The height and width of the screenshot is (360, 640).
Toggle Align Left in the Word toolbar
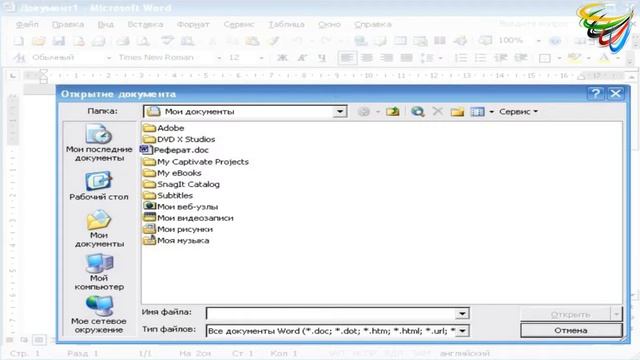coord(347,58)
